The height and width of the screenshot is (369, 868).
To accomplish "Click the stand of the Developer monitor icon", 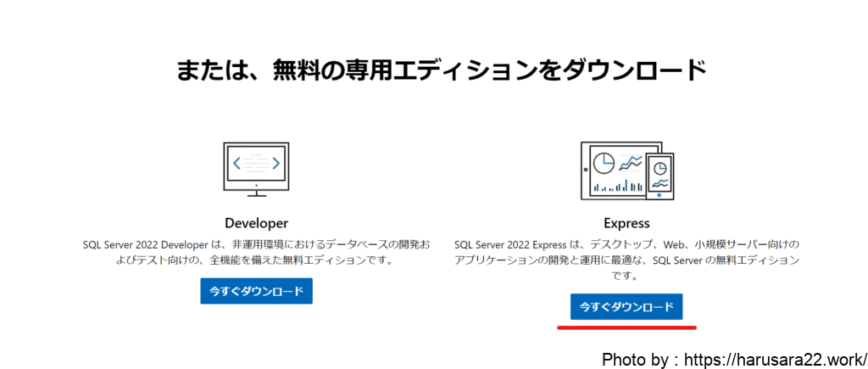I will coord(256,194).
